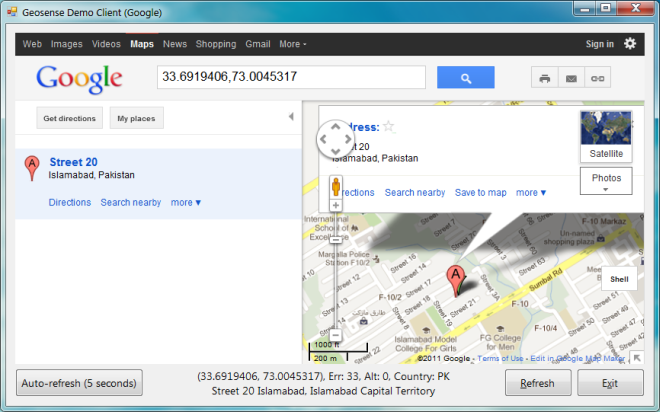Screen dimensions: 660x412
Task: Expand more in the map info window
Action: coord(531,192)
